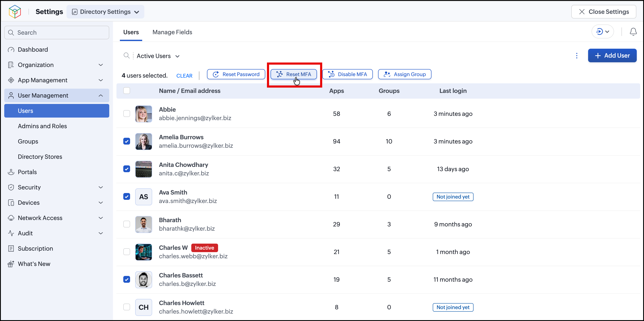Viewport: 644px width, 321px height.
Task: Select the checkbox for Charles W
Action: tap(126, 252)
